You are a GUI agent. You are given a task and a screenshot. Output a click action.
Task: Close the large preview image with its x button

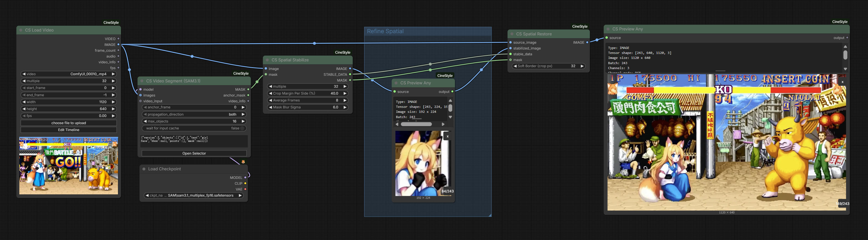[x=842, y=82]
